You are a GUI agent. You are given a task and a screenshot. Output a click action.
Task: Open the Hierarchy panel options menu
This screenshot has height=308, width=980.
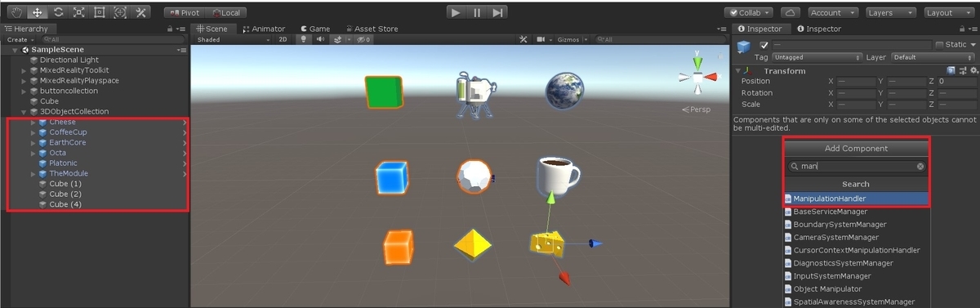(180, 29)
